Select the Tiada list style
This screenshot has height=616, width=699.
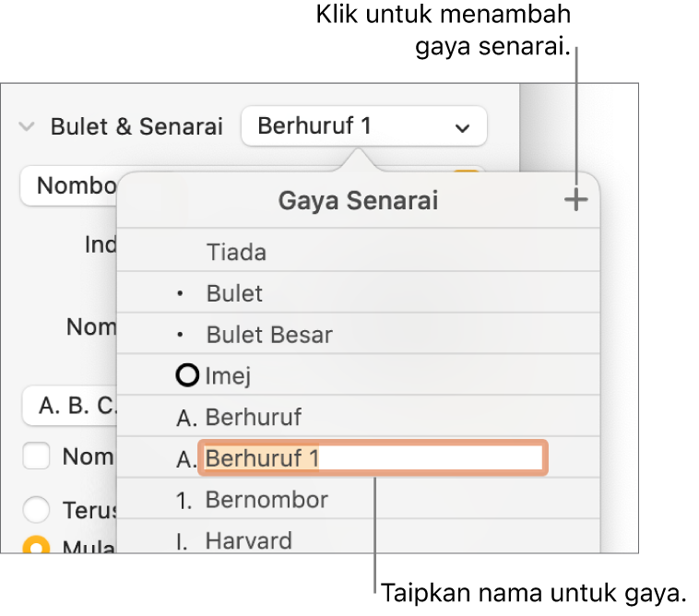click(x=236, y=252)
